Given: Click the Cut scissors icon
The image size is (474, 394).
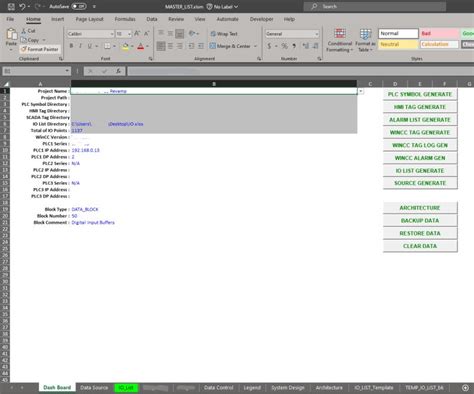Looking at the screenshot, I should tap(24, 31).
